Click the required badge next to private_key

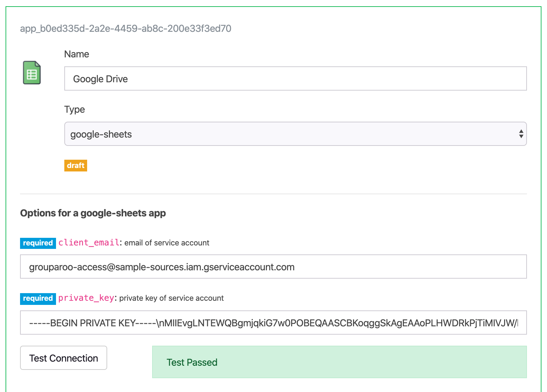(38, 298)
